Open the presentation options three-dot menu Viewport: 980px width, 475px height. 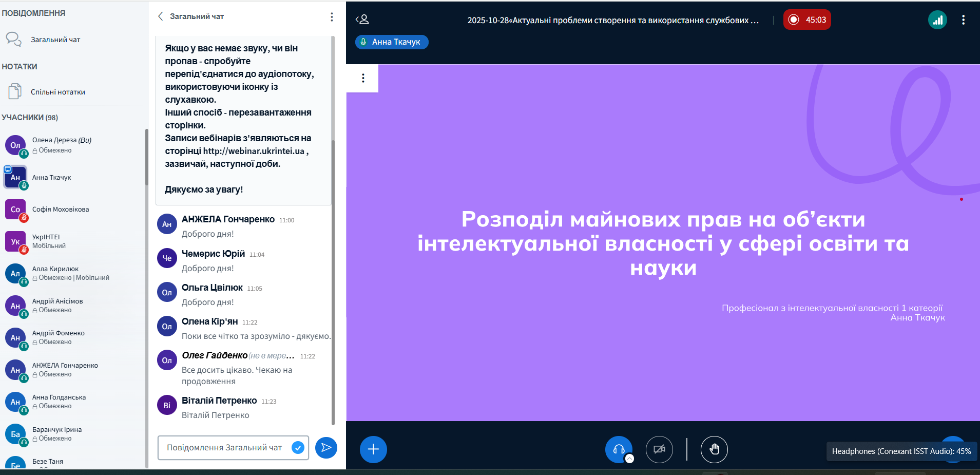click(363, 78)
